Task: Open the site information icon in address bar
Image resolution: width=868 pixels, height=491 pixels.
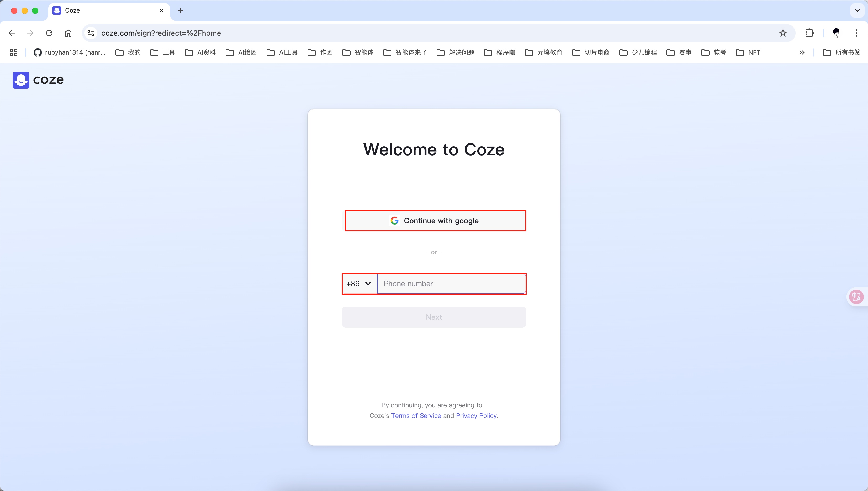Action: pyautogui.click(x=91, y=33)
